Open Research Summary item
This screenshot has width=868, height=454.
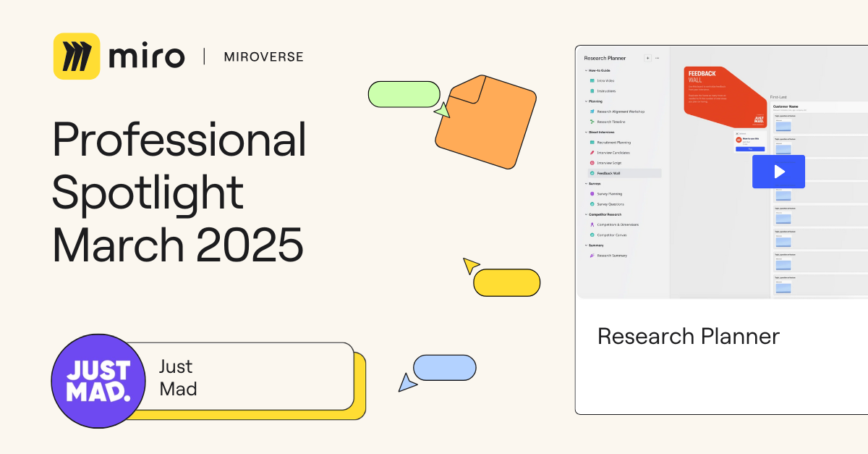click(x=612, y=256)
